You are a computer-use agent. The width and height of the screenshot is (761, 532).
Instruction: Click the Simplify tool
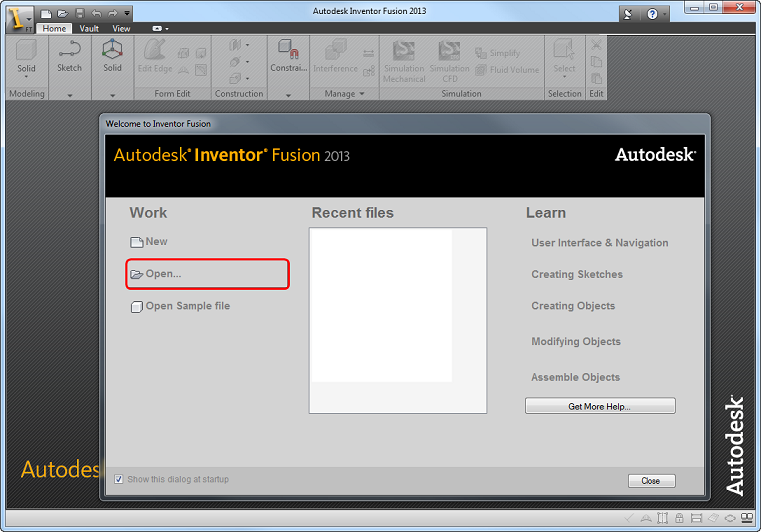498,53
